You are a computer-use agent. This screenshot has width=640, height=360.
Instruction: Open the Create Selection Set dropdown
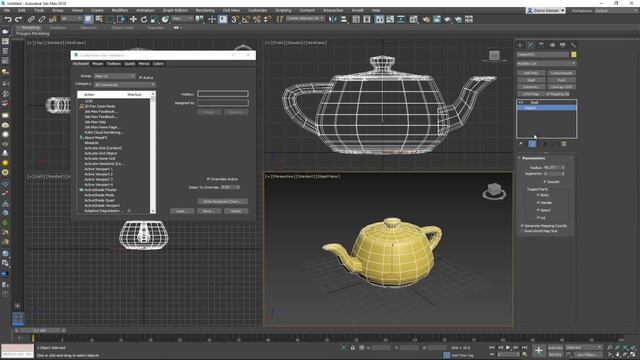coord(305,19)
